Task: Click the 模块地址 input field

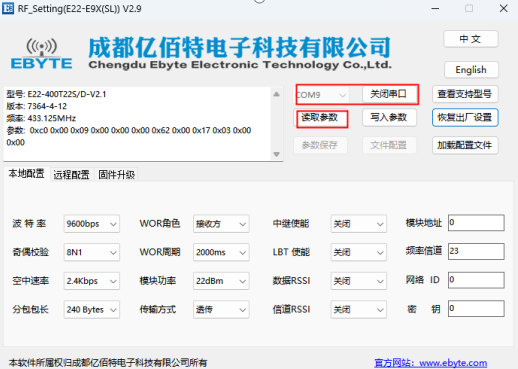Action: 476,223
